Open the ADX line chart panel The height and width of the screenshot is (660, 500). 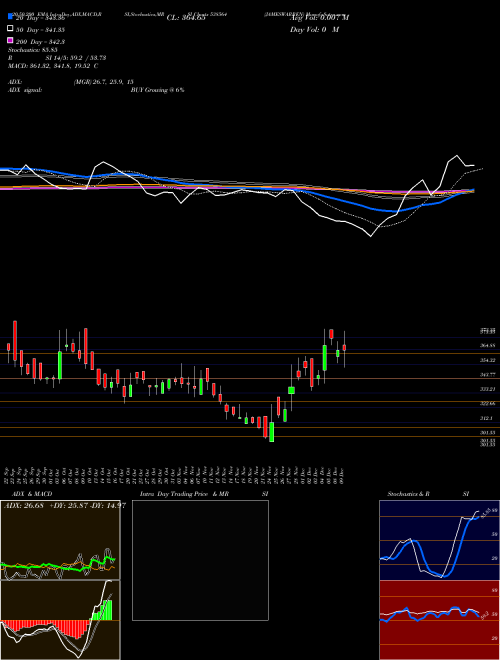[x=60, y=540]
